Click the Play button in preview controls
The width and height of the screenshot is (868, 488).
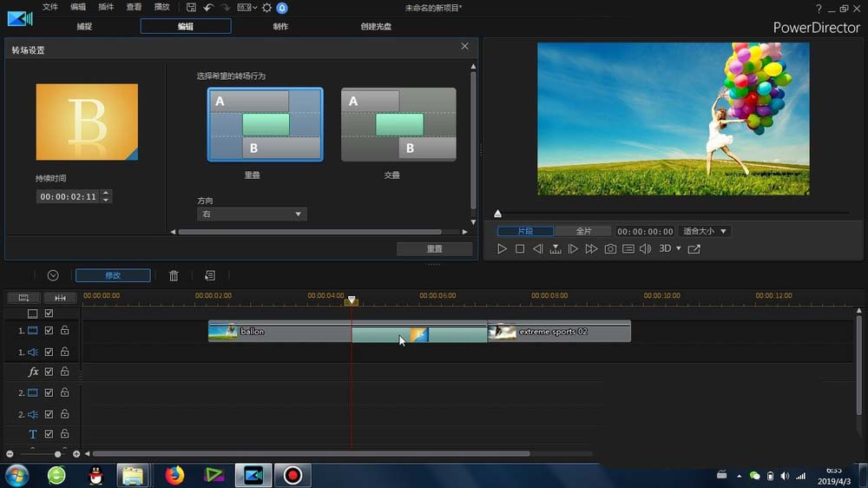[502, 249]
